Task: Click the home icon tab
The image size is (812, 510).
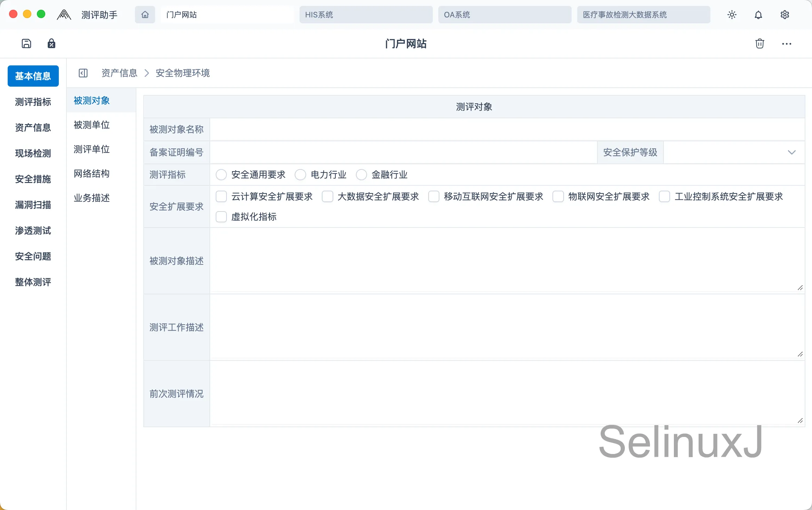Action: tap(145, 15)
